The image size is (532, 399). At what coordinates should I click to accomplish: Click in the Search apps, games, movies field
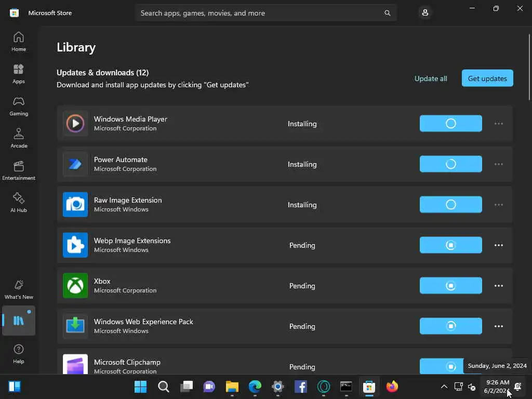tap(266, 13)
